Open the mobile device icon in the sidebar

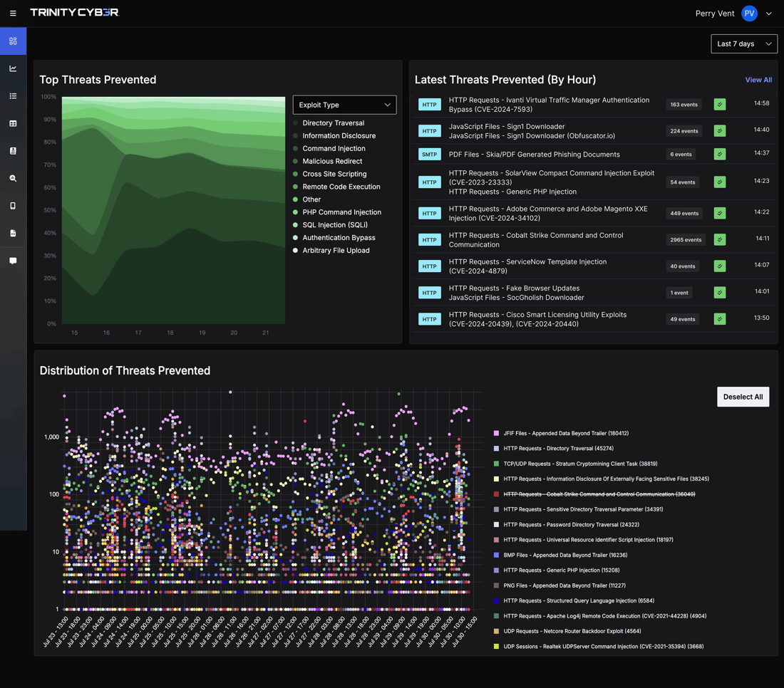(x=13, y=206)
